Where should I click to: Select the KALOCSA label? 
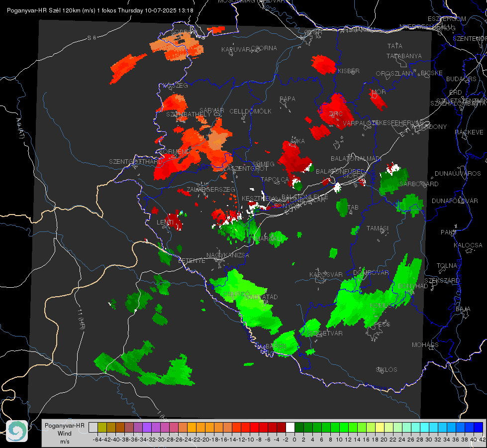click(468, 245)
